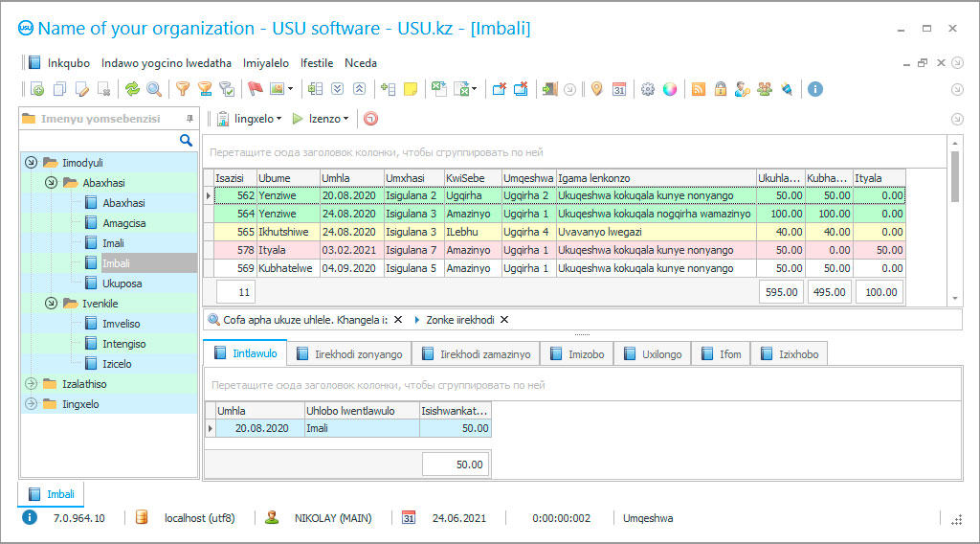Screen dimensions: 980x544
Task: Open the color wheel theme picker
Action: (x=670, y=89)
